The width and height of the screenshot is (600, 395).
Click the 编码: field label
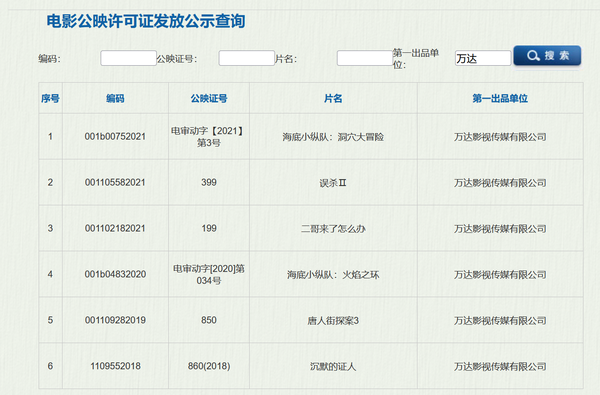(x=49, y=59)
